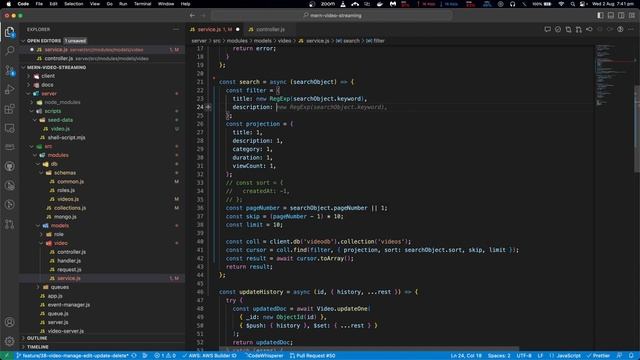Open the Manage gear icon
640x360 pixels.
pos(9,341)
